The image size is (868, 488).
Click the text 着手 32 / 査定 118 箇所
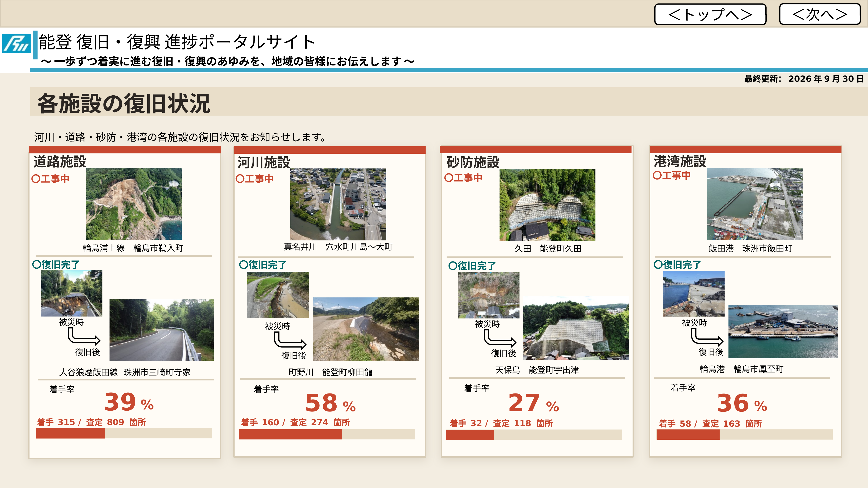click(x=501, y=423)
